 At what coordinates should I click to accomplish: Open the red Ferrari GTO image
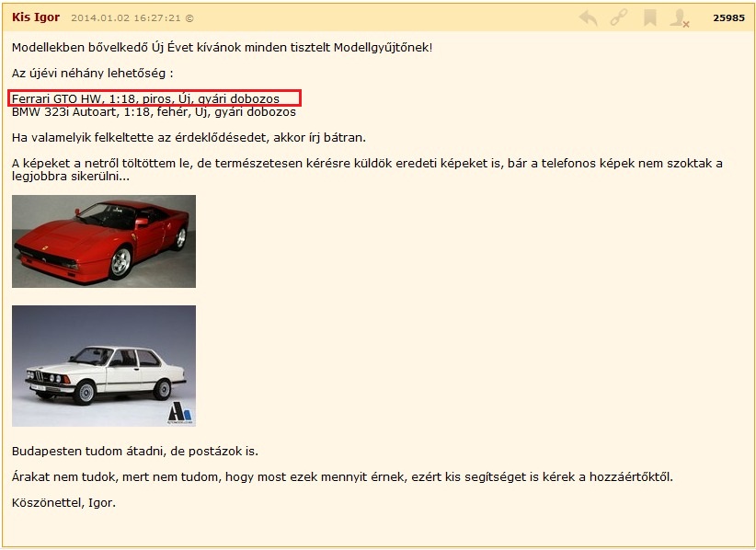tap(104, 241)
